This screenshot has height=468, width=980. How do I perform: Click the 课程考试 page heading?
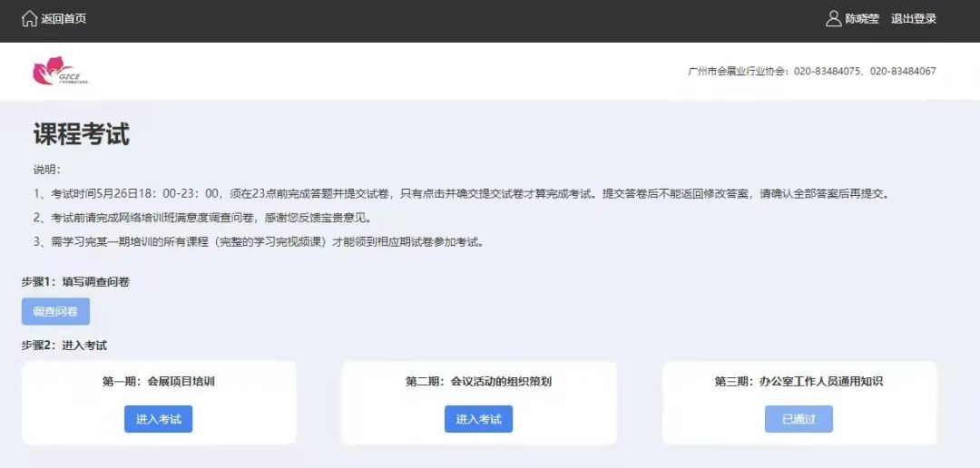82,134
